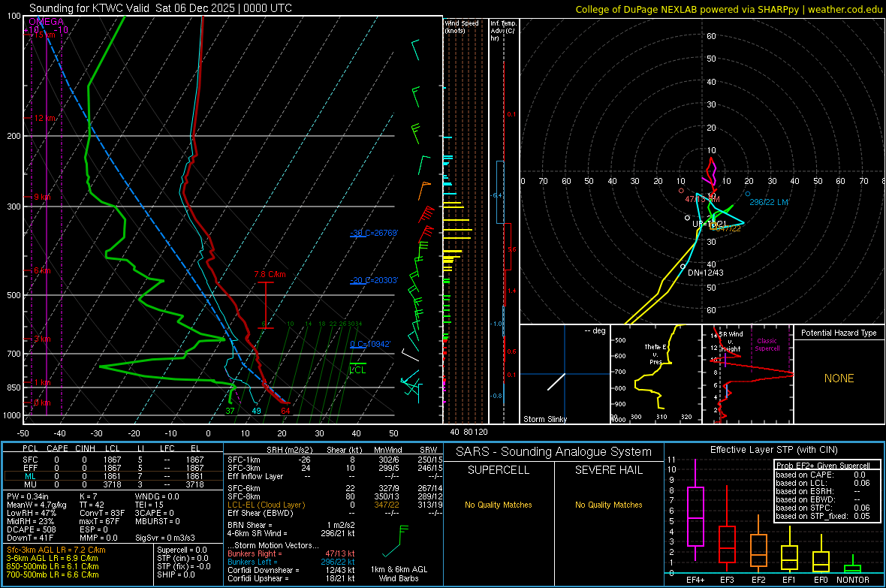The image size is (886, 588).
Task: Click the 'CAPE' column header
Action: pos(57,448)
